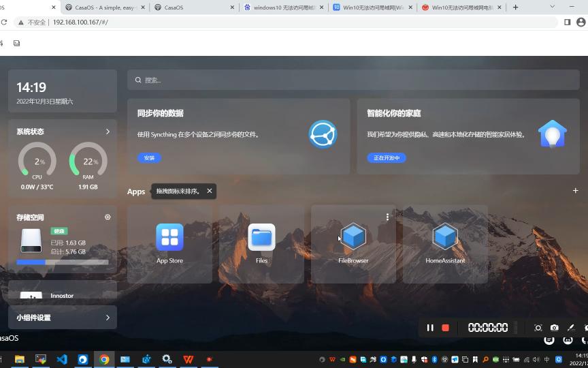This screenshot has width=588, height=368.
Task: Click the volume tray icon
Action: (x=536, y=359)
